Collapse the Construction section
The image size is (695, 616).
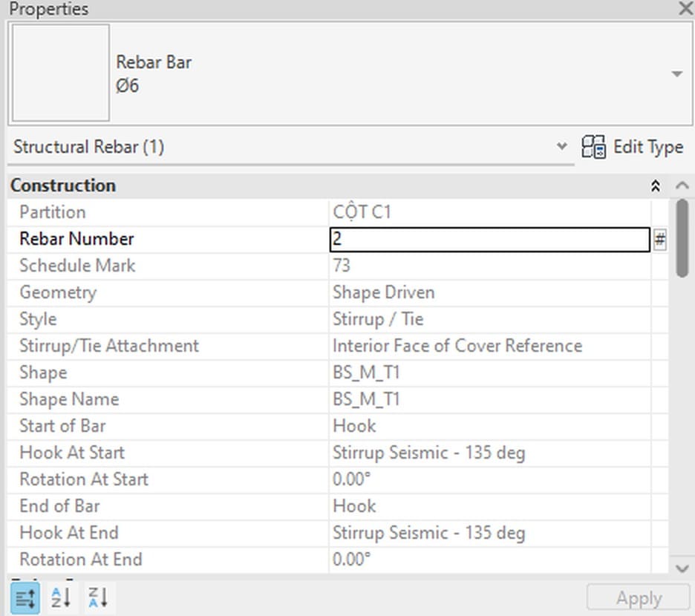point(655,186)
